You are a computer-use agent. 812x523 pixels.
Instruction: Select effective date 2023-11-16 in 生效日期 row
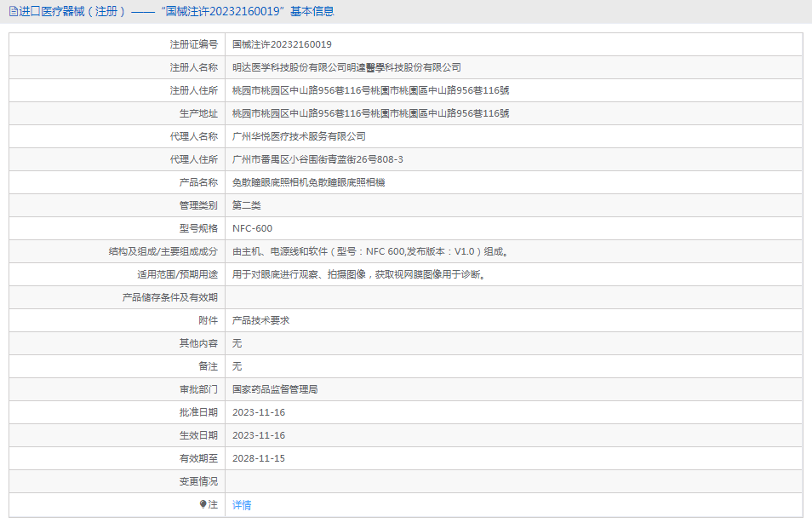[259, 435]
